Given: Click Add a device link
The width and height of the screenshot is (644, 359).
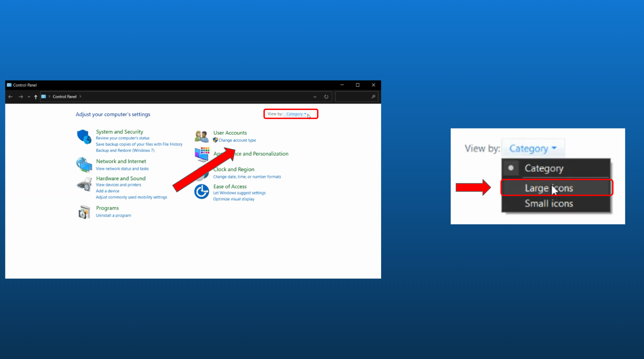Looking at the screenshot, I should 107,191.
